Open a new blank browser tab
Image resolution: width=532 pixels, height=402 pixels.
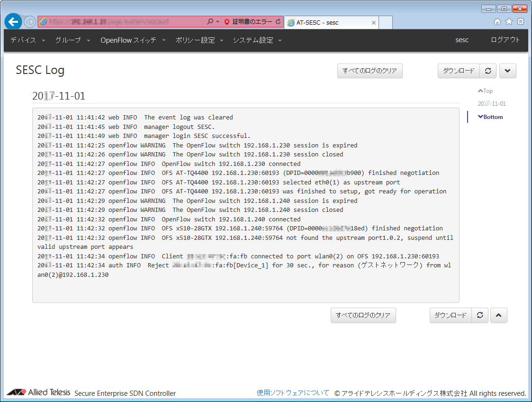coord(386,22)
